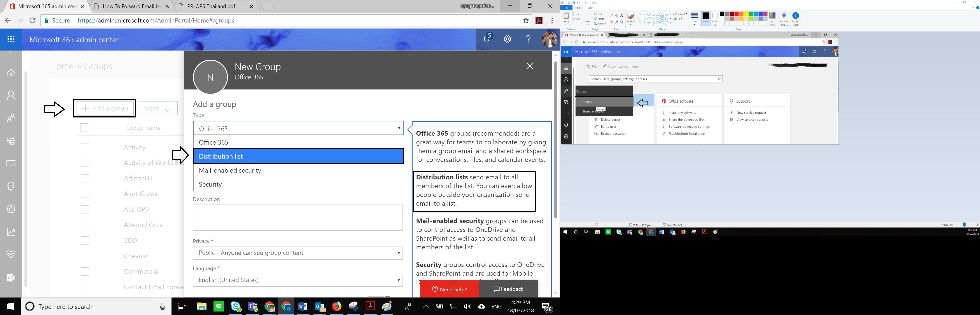
Task: Open Reports chart icon in Chrome admin sidebar
Action: [x=11, y=232]
